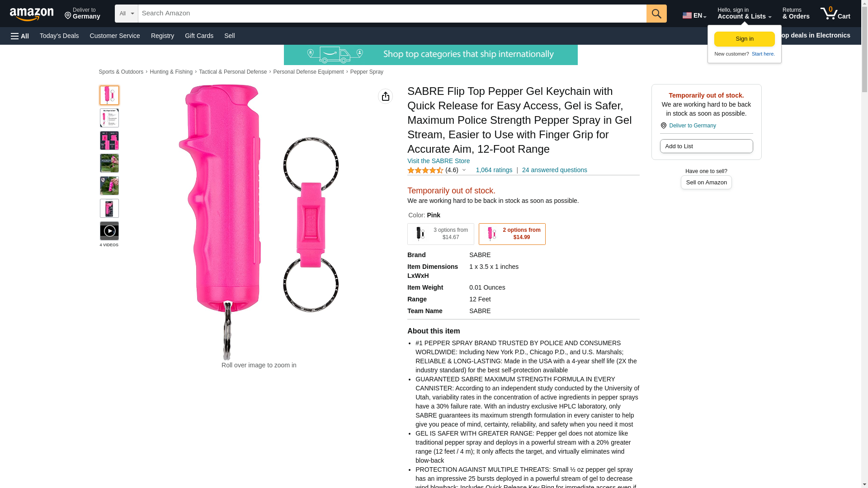This screenshot has height=488, width=868.
Task: Select the second product thumbnail image
Action: pos(109,118)
